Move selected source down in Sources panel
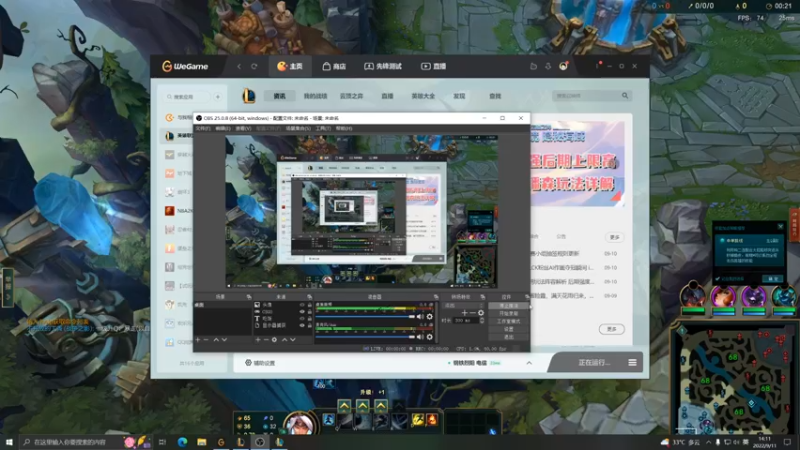This screenshot has height=450, width=800. [x=293, y=340]
